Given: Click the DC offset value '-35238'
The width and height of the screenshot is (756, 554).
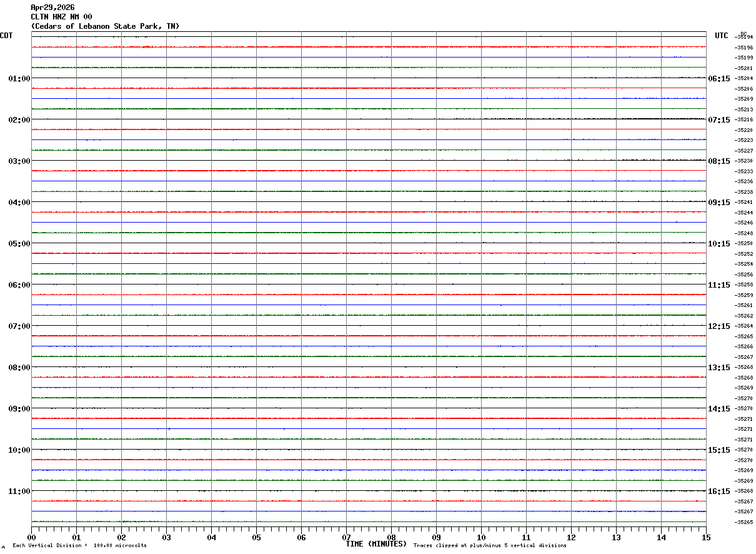Looking at the screenshot, I should 744,192.
